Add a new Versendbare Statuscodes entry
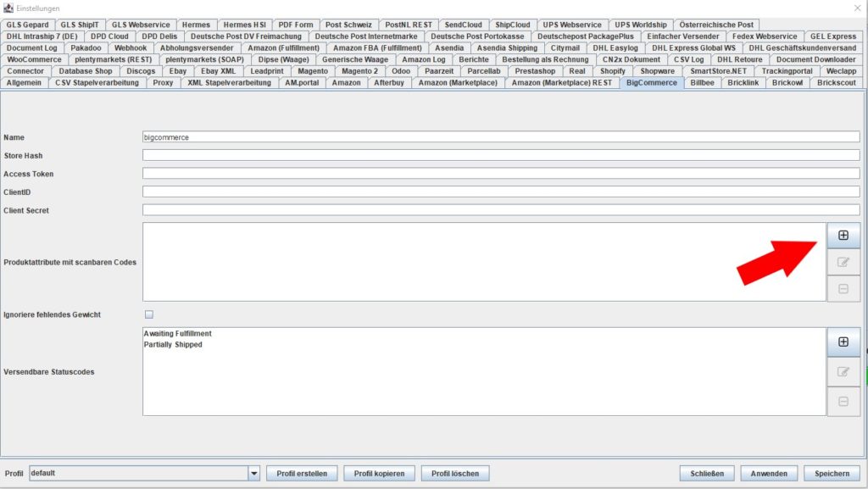The image size is (868, 489). tap(843, 342)
